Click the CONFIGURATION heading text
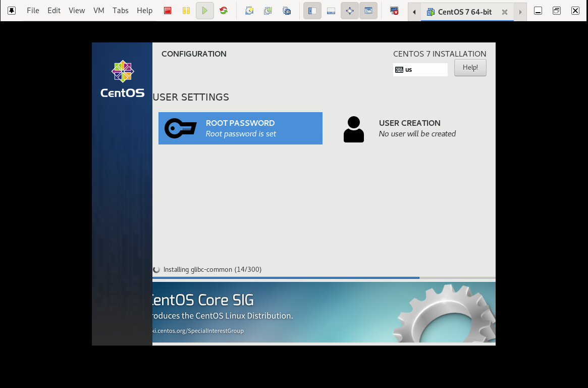Screen dimensions: 588x388 tap(194, 54)
